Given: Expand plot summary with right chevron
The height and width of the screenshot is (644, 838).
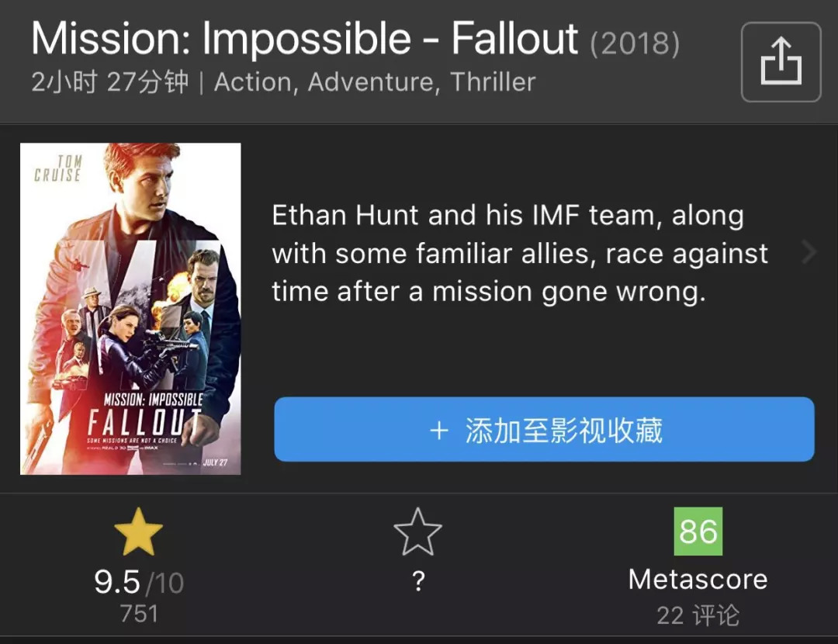Looking at the screenshot, I should (x=809, y=252).
